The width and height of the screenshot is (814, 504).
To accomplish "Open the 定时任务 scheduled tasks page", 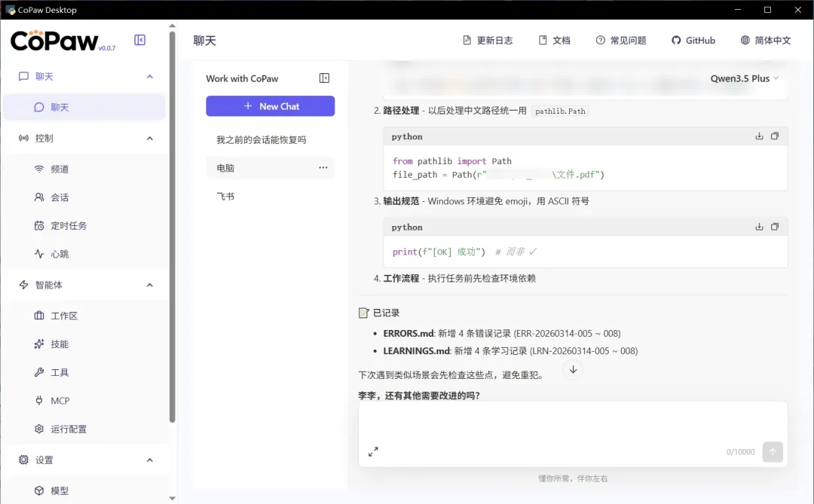I will 84,225.
